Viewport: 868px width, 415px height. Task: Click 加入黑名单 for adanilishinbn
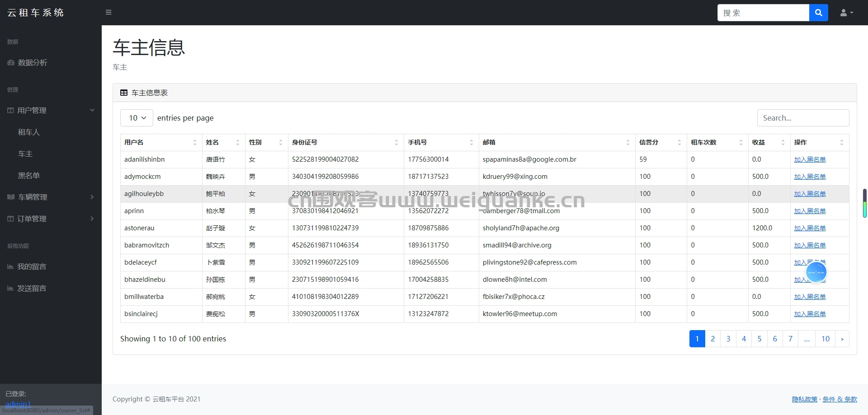click(x=810, y=159)
